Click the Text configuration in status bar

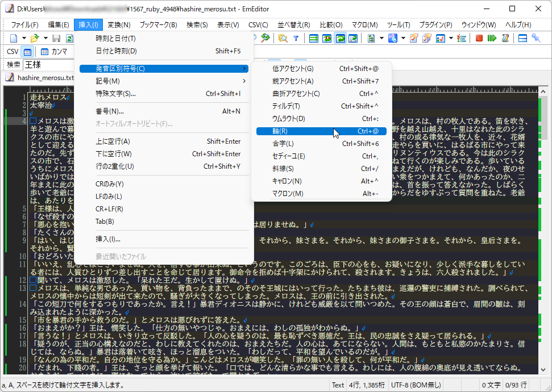click(338, 385)
